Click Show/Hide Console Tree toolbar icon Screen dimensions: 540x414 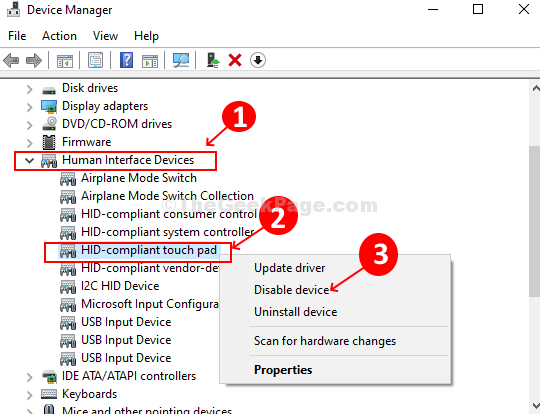[65, 61]
